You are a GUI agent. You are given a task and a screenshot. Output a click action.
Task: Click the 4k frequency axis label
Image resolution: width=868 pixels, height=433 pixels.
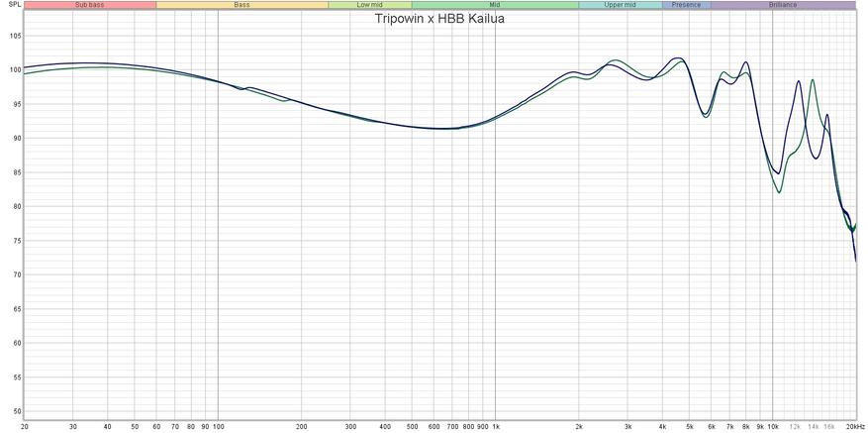tap(662, 427)
